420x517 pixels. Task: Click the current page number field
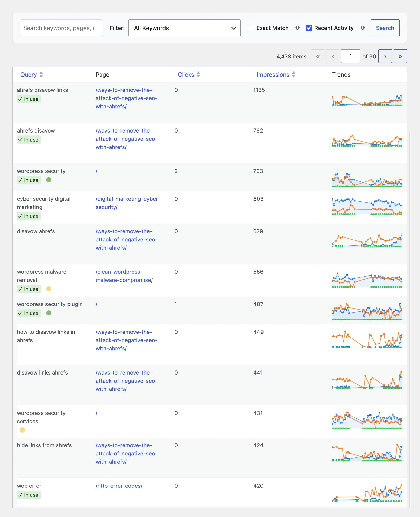[x=350, y=56]
